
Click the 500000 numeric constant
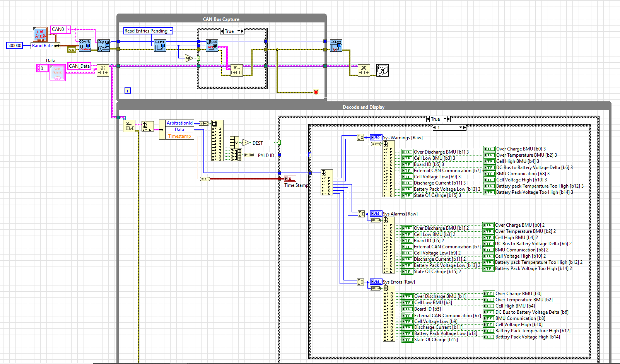[x=15, y=46]
